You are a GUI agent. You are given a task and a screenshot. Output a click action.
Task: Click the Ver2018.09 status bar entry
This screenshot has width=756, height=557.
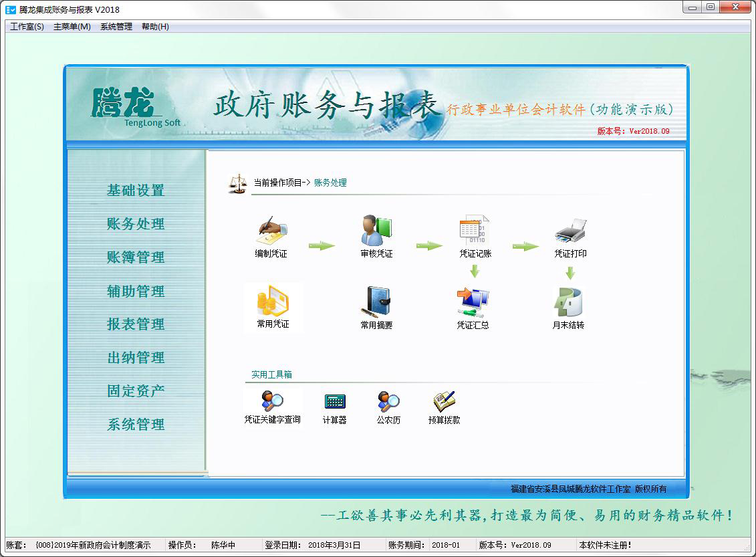(x=515, y=545)
